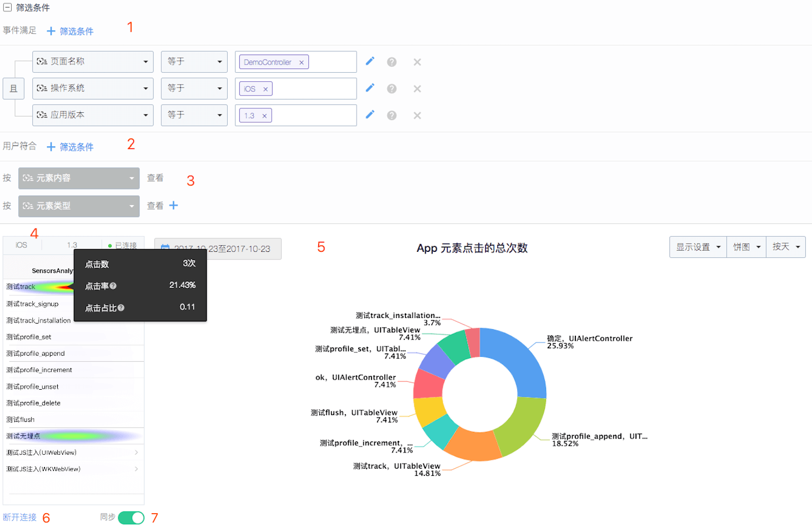Select 测试JS注入(UIWebView) list row
The image size is (812, 532).
73,453
